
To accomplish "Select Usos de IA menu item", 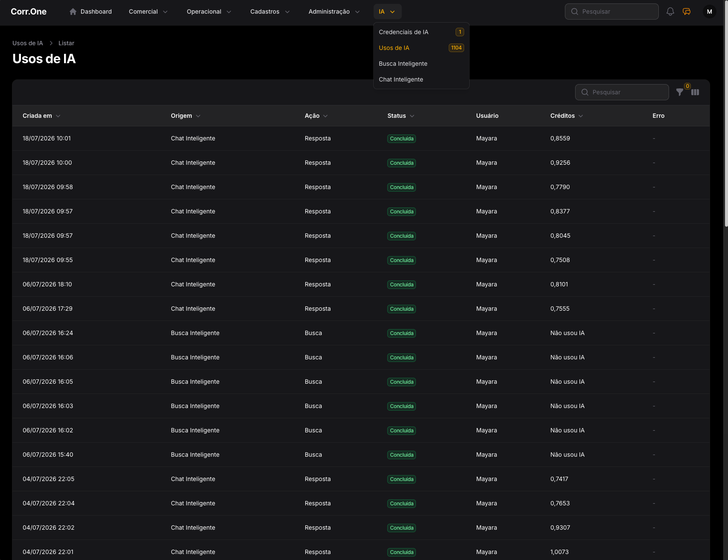I will [421, 48].
